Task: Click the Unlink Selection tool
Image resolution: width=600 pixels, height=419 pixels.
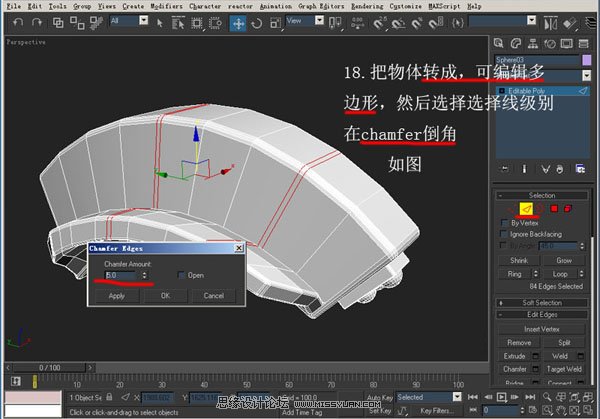Action: (77, 23)
